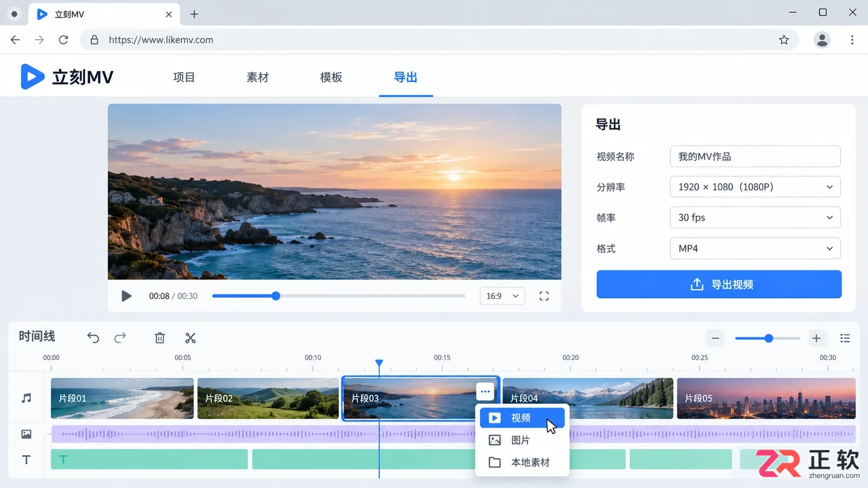Click the blue timeline playhead marker

point(379,364)
